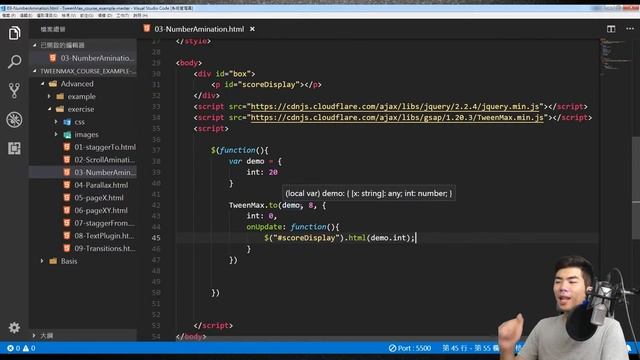Open the Extensions view in activity bar
The height and width of the screenshot is (360, 640).
pyautogui.click(x=14, y=148)
